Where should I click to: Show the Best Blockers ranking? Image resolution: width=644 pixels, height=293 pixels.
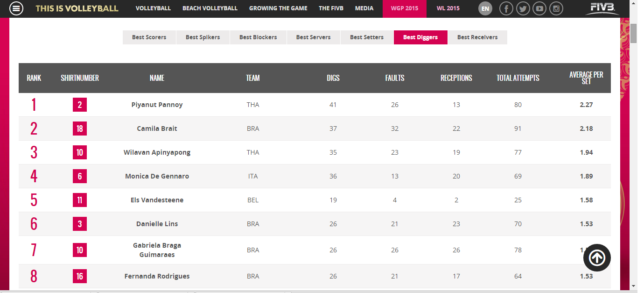click(x=258, y=37)
